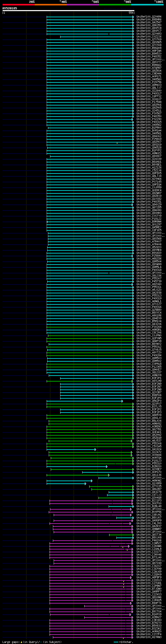Select hit label UniRef100_P30264

(x=149, y=327)
